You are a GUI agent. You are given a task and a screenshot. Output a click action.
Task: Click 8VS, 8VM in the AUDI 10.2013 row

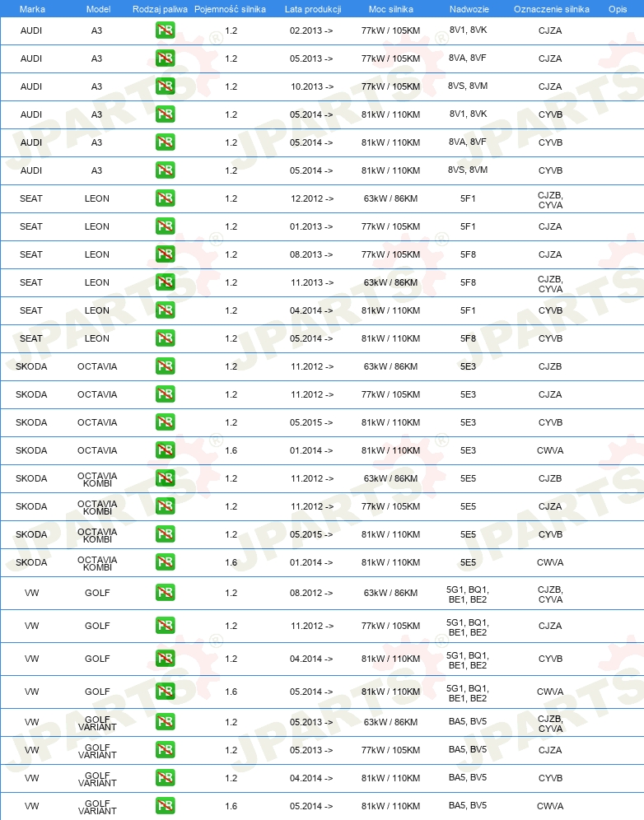pyautogui.click(x=468, y=86)
